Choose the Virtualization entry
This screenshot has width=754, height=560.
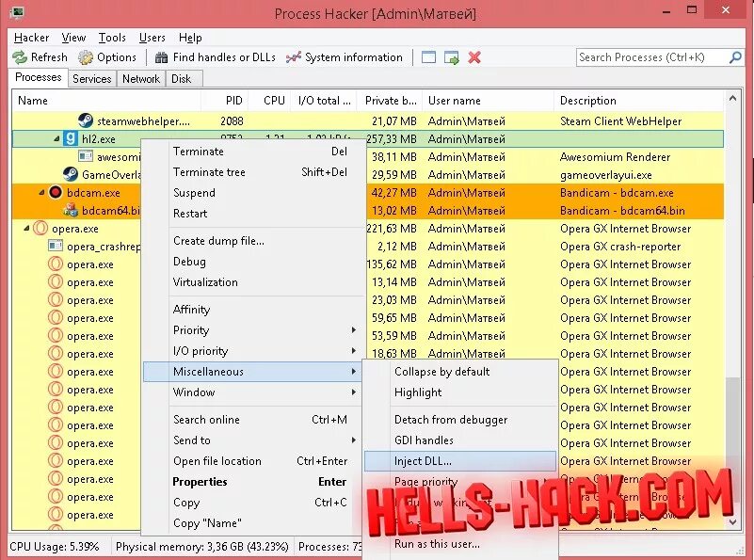pos(254,282)
